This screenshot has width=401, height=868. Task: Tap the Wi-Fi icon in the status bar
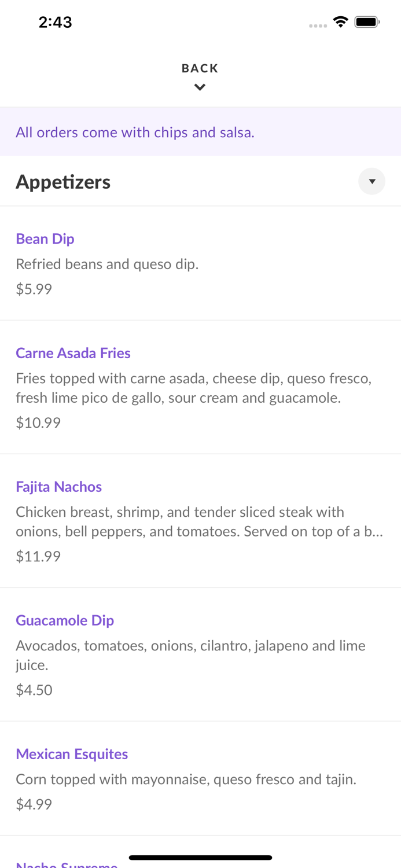coord(341,21)
